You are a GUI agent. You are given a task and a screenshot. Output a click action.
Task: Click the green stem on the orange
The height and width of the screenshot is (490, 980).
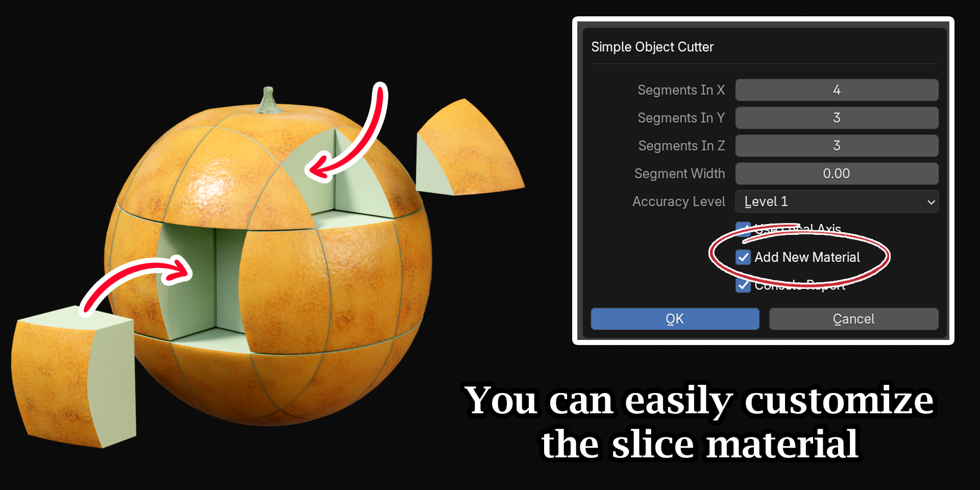coord(268,101)
